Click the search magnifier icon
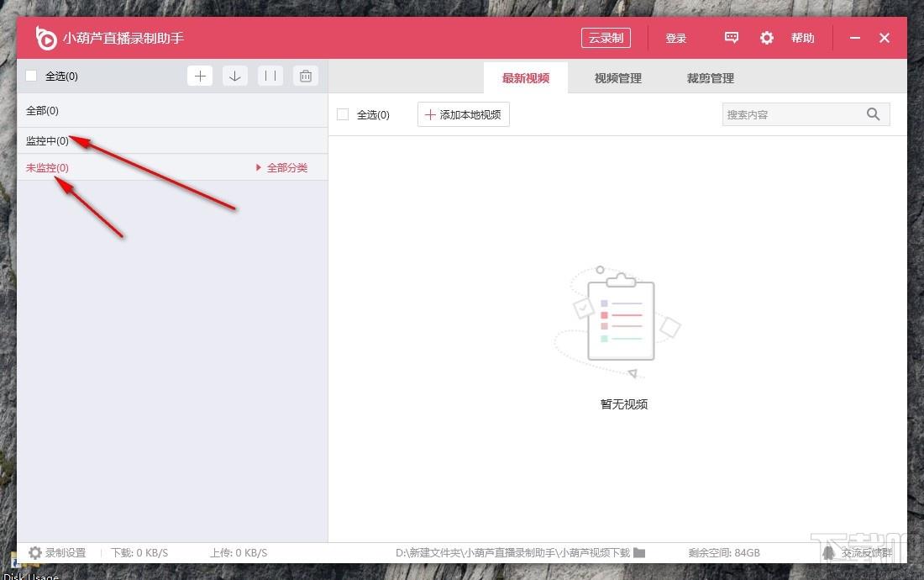The width and height of the screenshot is (924, 580). [x=874, y=114]
